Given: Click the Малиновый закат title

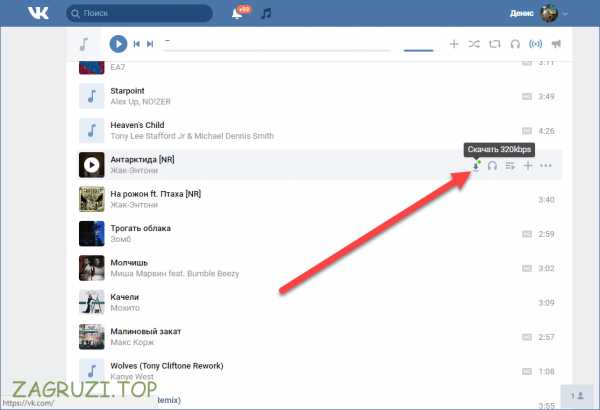Looking at the screenshot, I should click(146, 332).
